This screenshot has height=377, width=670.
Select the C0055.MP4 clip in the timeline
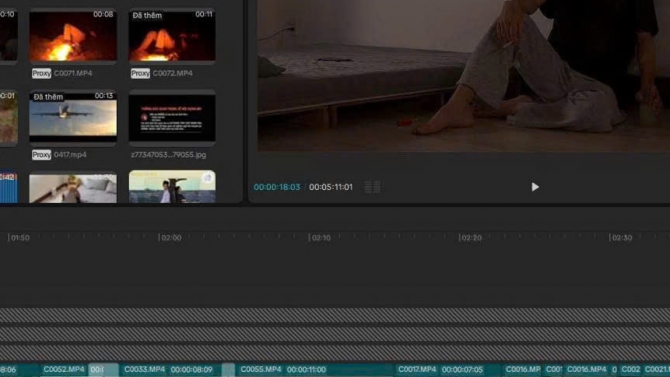(315, 369)
